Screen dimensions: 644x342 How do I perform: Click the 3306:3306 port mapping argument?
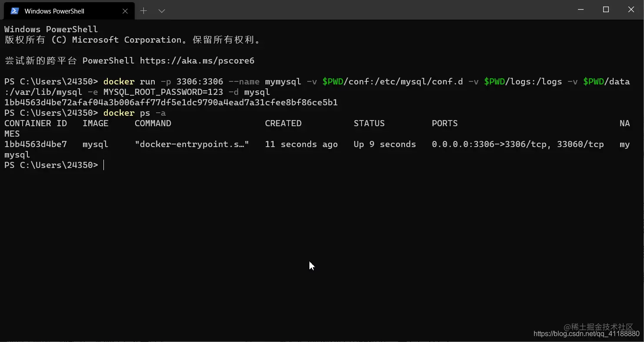point(200,82)
